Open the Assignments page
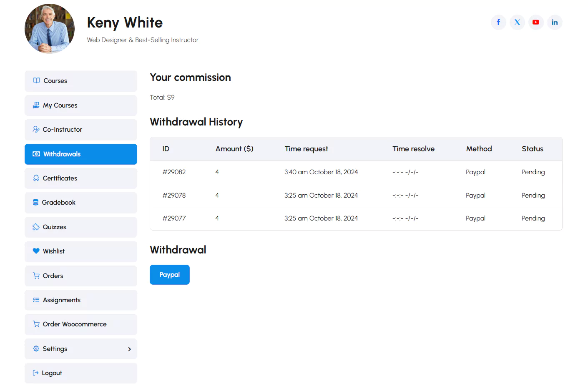 81,300
